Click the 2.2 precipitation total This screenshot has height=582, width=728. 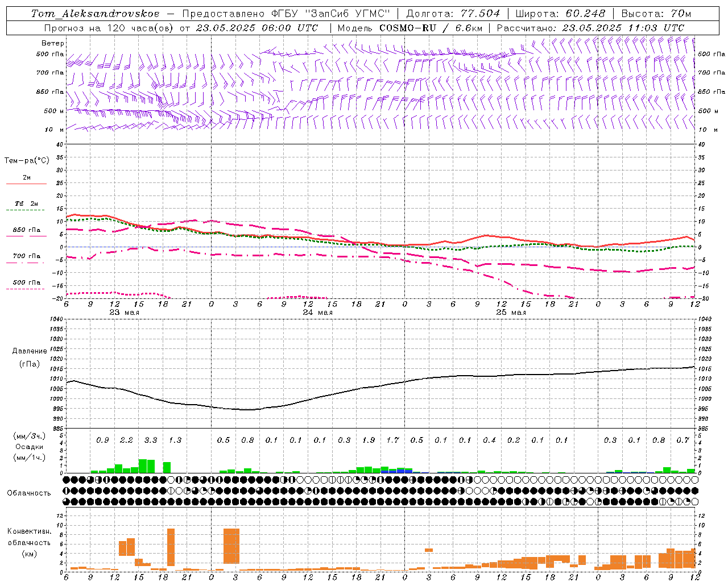(126, 440)
